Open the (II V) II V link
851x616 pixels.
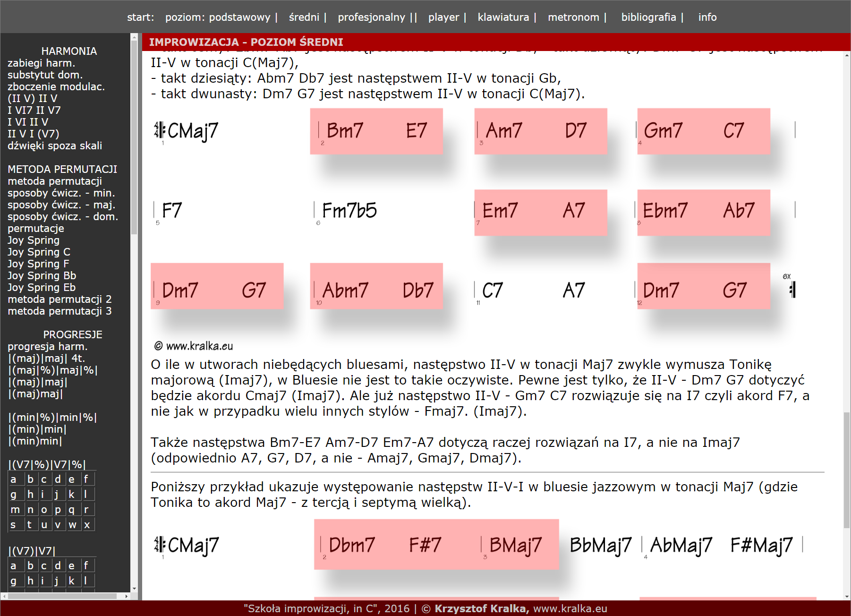click(x=32, y=98)
